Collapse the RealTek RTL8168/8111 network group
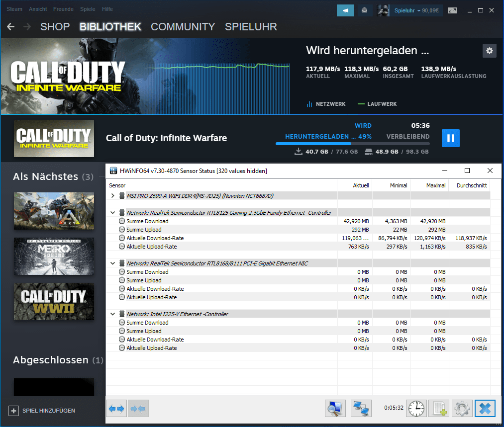Image resolution: width=504 pixels, height=427 pixels. point(112,263)
